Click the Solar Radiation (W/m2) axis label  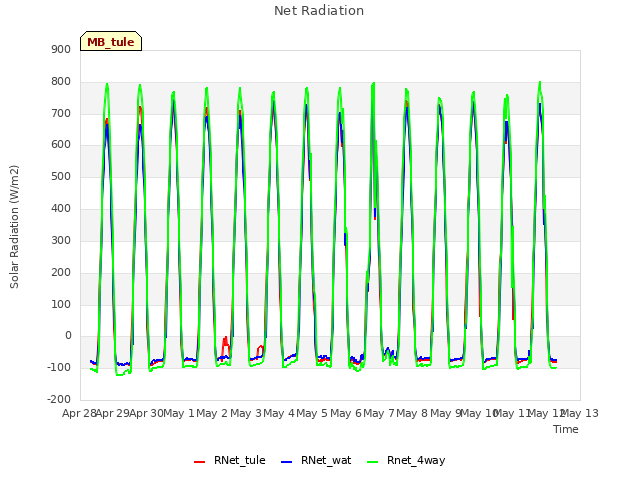coord(14,227)
